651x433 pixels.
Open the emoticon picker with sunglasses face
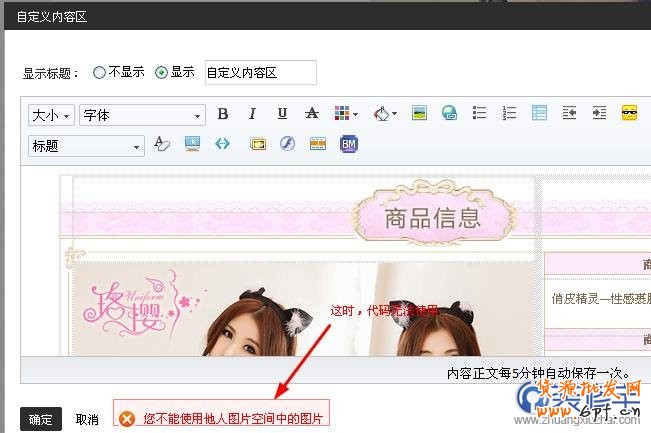[x=629, y=114]
